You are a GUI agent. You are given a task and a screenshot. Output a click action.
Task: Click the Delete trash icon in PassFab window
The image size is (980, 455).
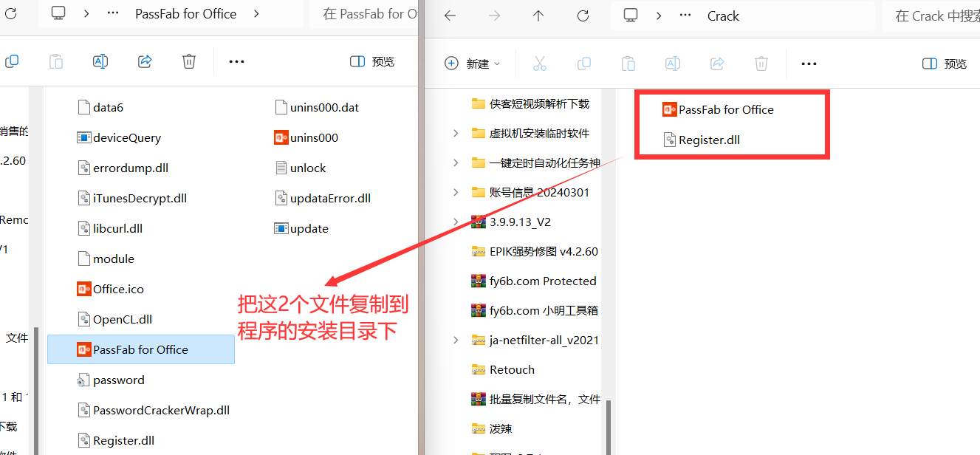click(189, 62)
